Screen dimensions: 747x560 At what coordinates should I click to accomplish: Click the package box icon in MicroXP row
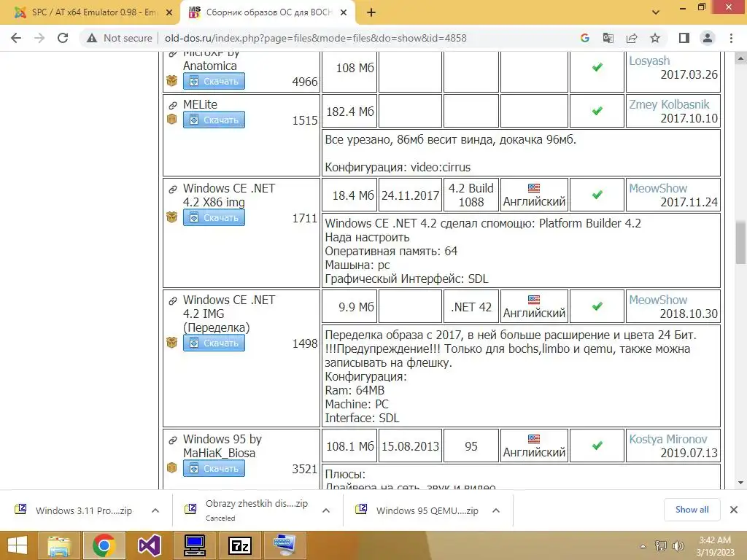pyautogui.click(x=172, y=81)
